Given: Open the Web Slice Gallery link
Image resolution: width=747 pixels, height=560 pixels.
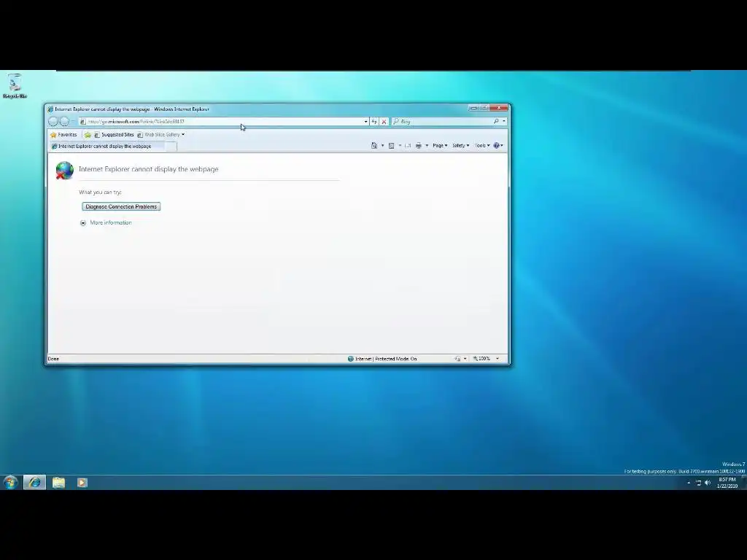Looking at the screenshot, I should point(158,135).
